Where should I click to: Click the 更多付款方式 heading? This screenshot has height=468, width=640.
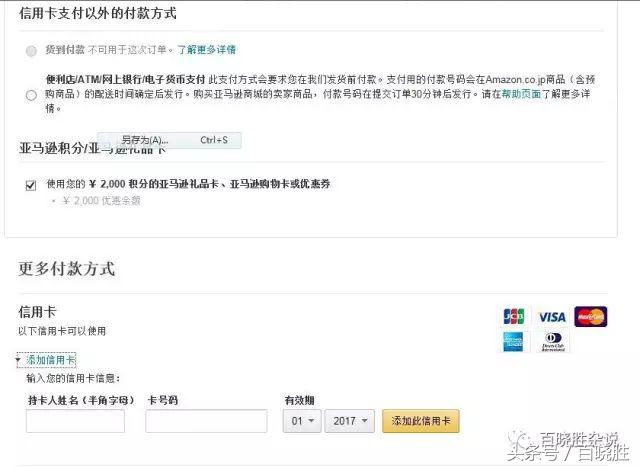point(67,269)
